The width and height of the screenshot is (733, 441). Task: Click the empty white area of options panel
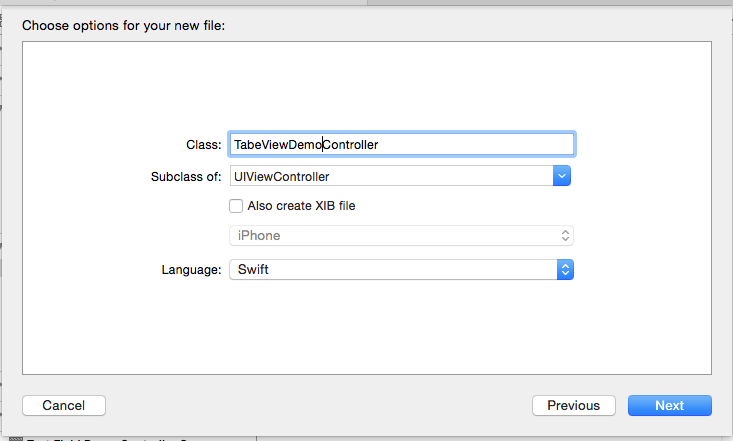pos(366,328)
